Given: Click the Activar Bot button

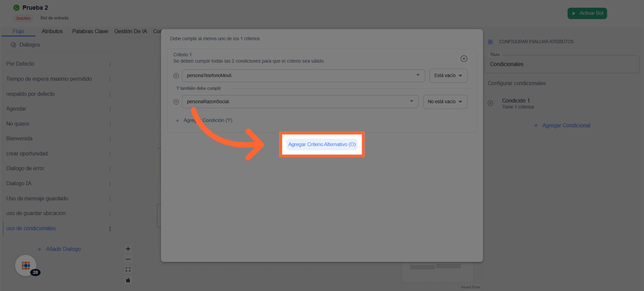Looking at the screenshot, I should (587, 13).
